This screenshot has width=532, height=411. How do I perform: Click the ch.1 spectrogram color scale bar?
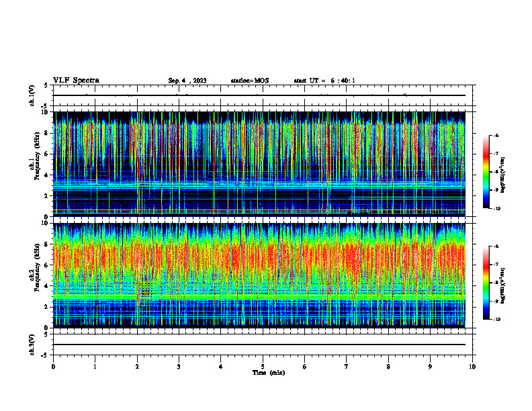pyautogui.click(x=486, y=172)
